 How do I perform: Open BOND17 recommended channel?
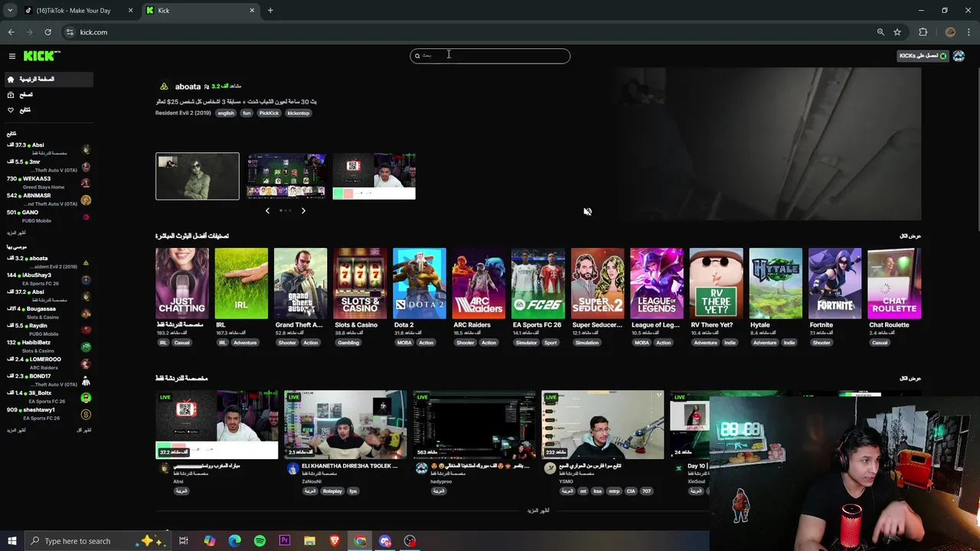47,380
